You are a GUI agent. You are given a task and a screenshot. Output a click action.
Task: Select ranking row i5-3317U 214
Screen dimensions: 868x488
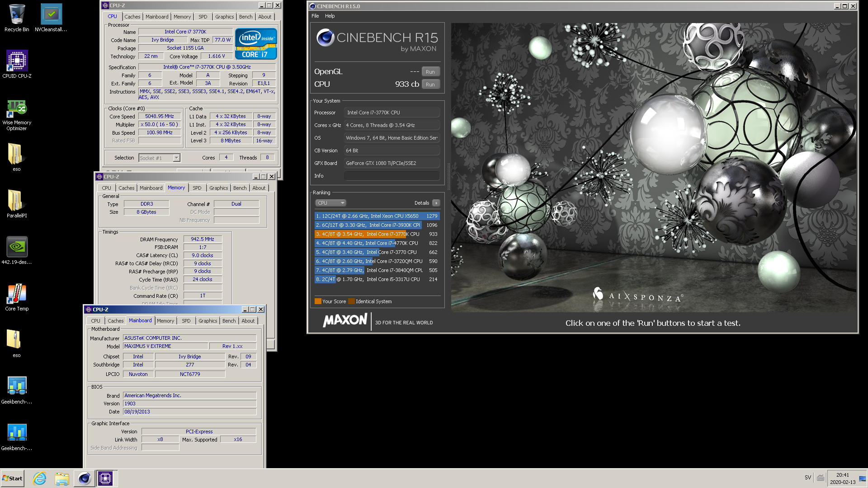377,279
